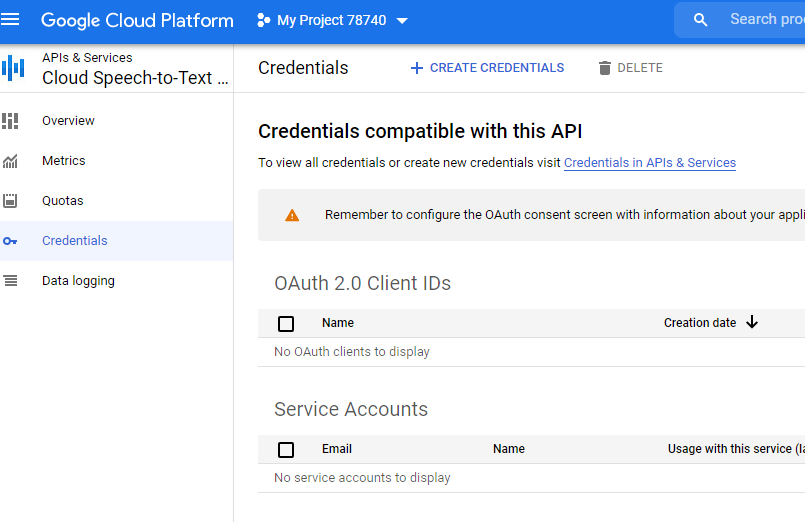Click the Cloud Speech-to-Text title
805x522 pixels.
point(135,78)
